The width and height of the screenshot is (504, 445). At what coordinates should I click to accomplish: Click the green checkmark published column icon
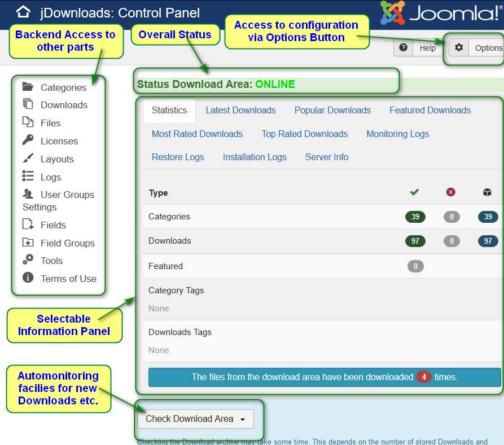pos(414,192)
